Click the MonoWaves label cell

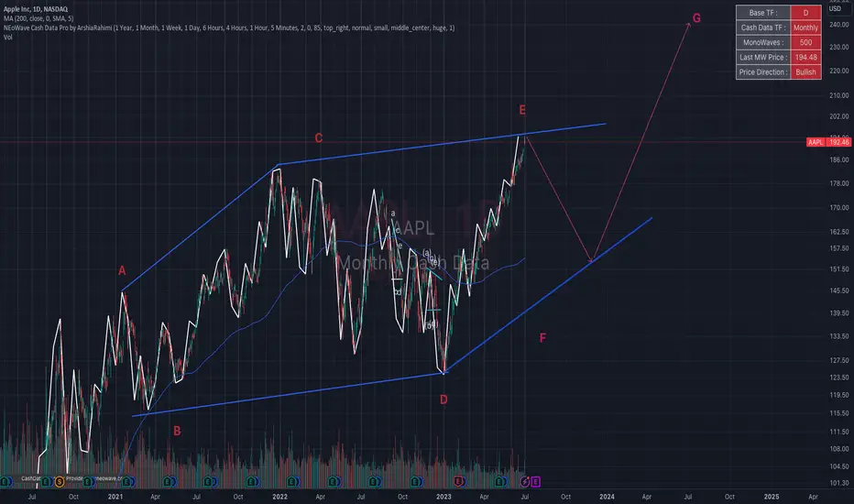[763, 42]
